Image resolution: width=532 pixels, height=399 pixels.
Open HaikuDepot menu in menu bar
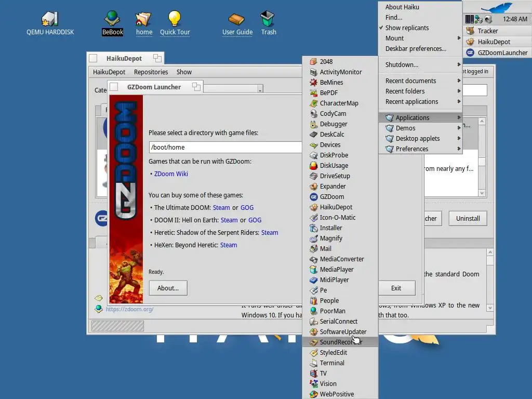[x=109, y=72]
